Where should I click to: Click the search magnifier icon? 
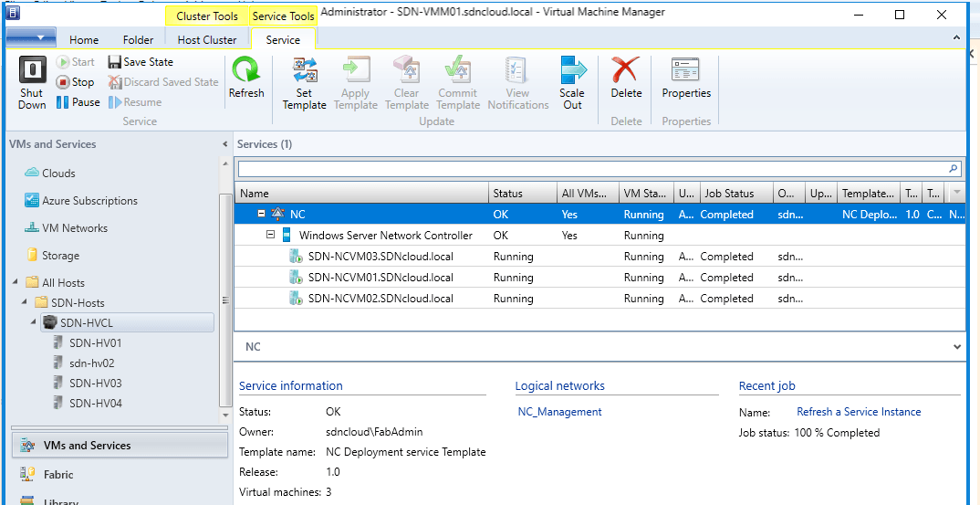pos(954,168)
